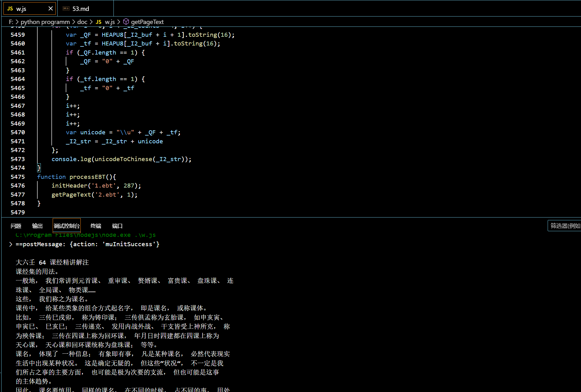Open the 终端 (Terminal) panel tab
The width and height of the screenshot is (581, 392).
[96, 226]
